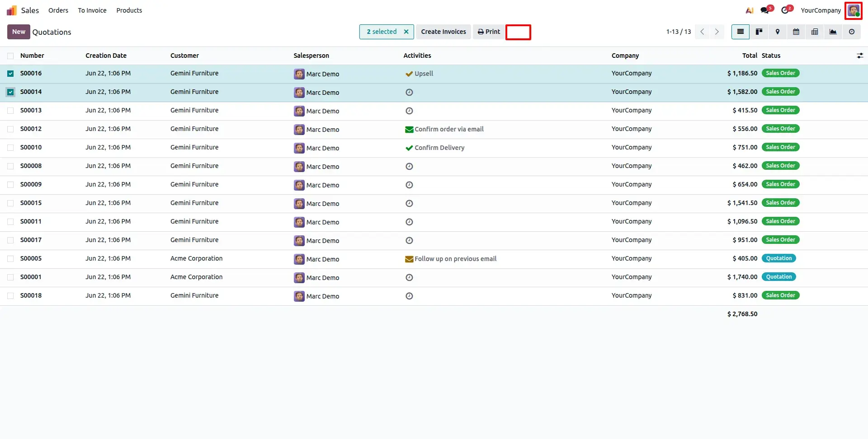Switch to pivot table view
The width and height of the screenshot is (868, 439).
815,32
